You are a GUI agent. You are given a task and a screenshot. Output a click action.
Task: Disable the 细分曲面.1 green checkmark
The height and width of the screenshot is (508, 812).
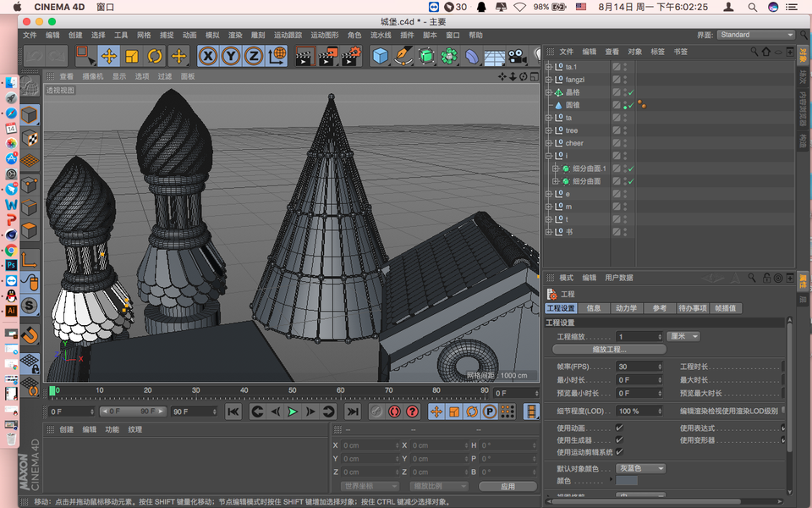point(631,168)
